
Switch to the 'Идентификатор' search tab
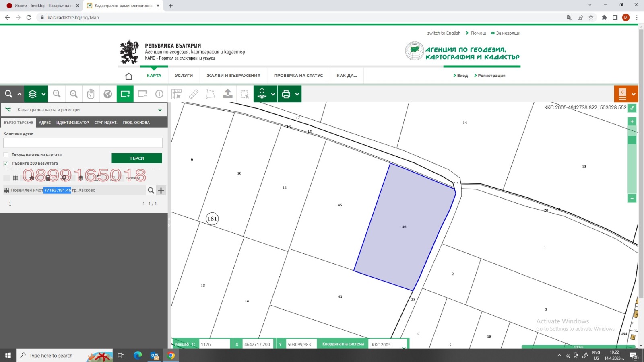[x=72, y=123]
